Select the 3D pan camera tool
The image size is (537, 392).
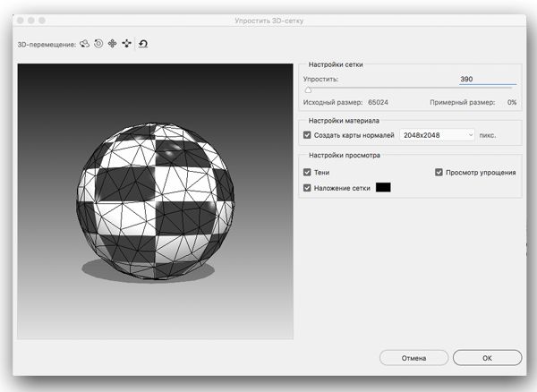[113, 44]
